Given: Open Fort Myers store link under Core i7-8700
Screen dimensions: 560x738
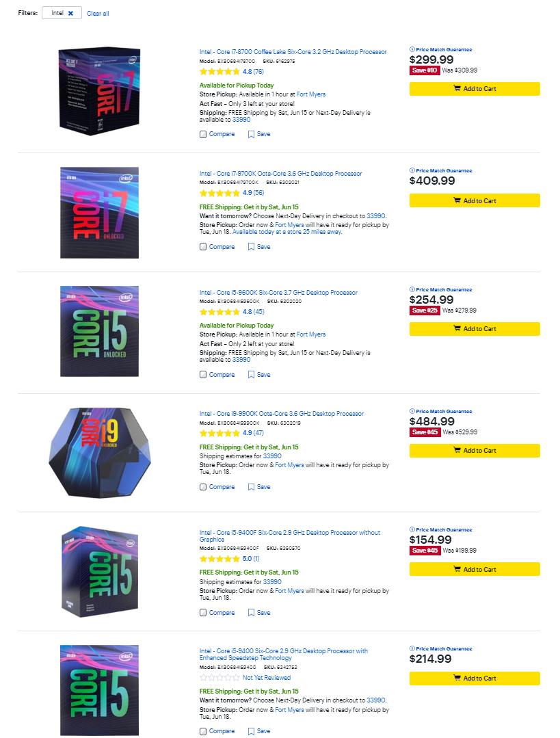Looking at the screenshot, I should point(311,94).
